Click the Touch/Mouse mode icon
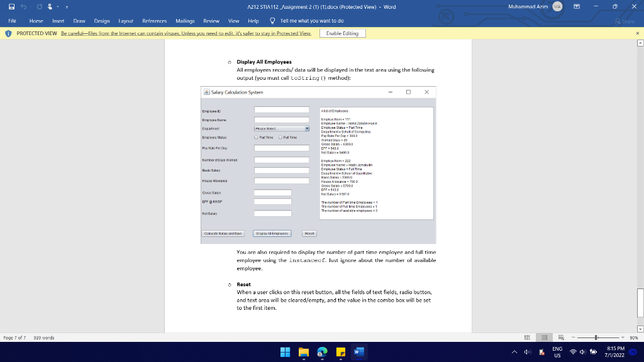Screen dimensions: 644x362 (50, 6)
